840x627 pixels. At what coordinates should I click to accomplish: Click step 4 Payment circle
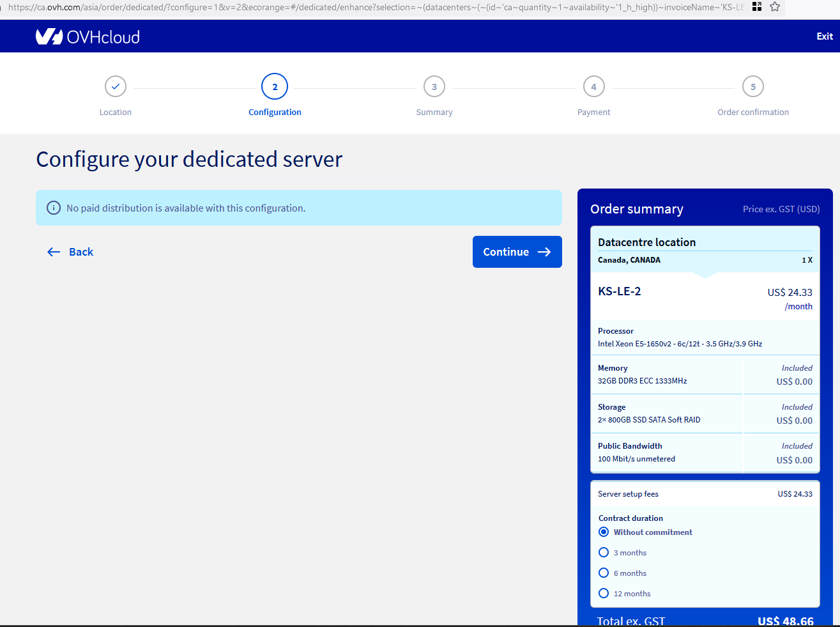point(594,86)
